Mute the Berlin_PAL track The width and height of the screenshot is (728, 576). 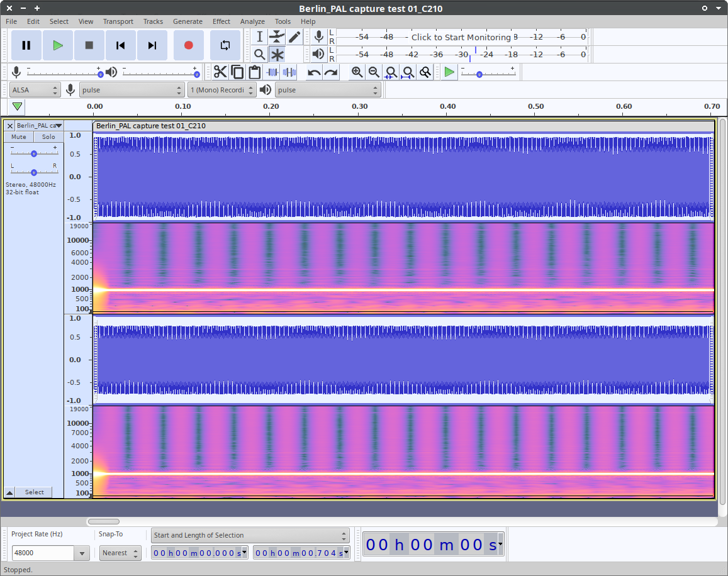click(x=19, y=136)
